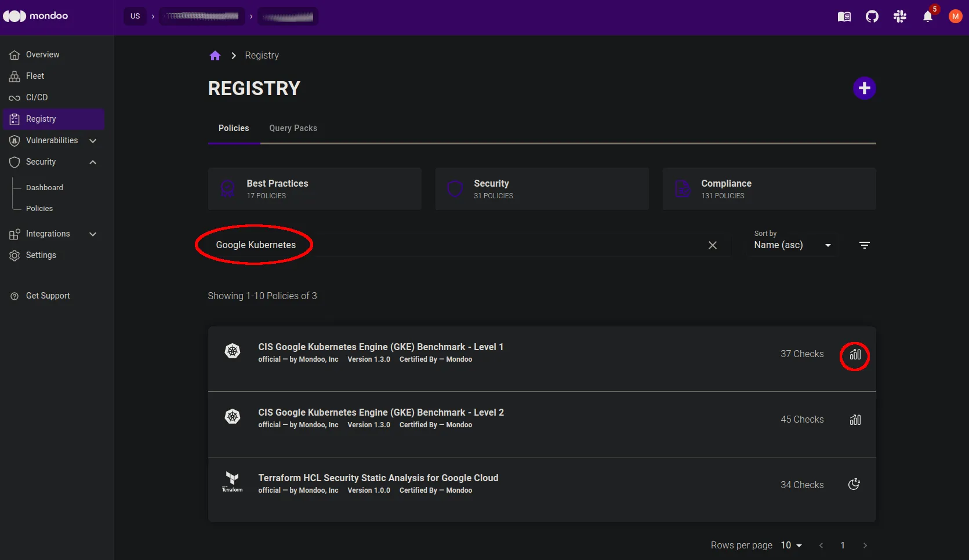Click the 34 Checks label
Screen dimensions: 969x560
(802, 485)
